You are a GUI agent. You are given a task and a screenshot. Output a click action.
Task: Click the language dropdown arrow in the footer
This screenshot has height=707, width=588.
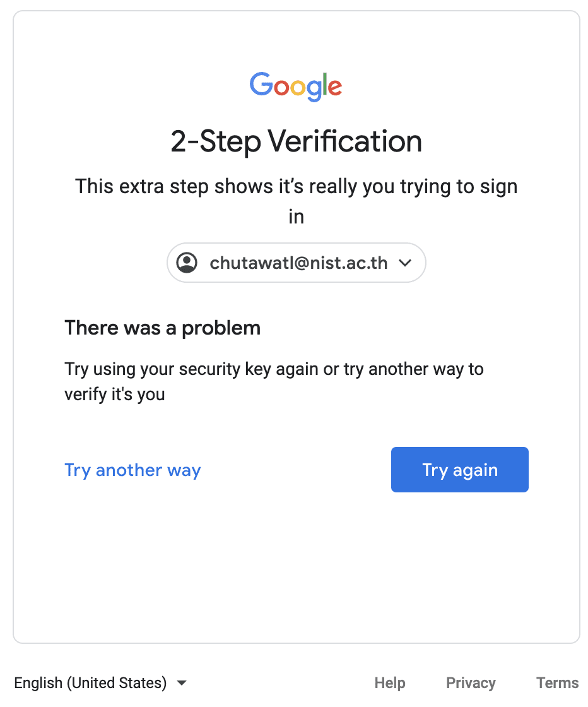[x=182, y=683]
